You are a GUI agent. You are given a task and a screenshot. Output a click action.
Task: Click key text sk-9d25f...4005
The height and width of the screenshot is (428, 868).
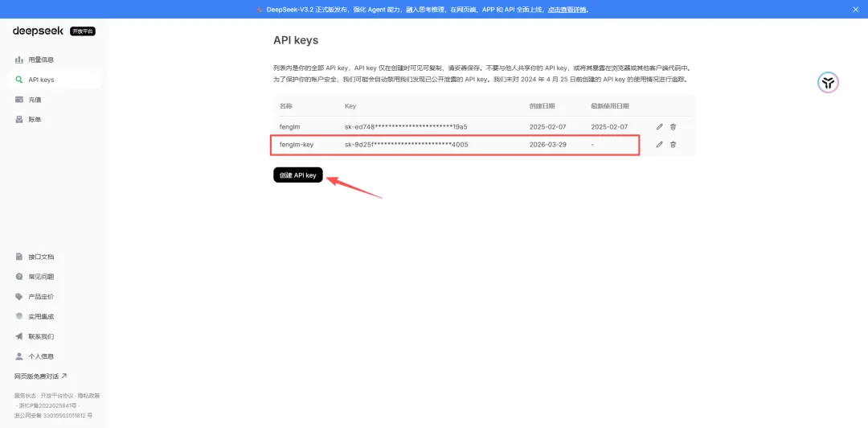[x=407, y=145]
